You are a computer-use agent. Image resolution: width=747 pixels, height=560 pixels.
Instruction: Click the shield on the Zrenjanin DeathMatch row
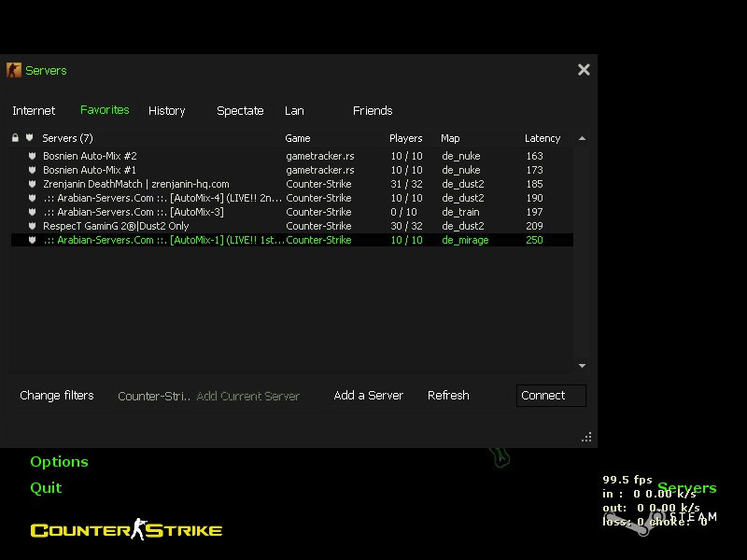click(x=31, y=184)
